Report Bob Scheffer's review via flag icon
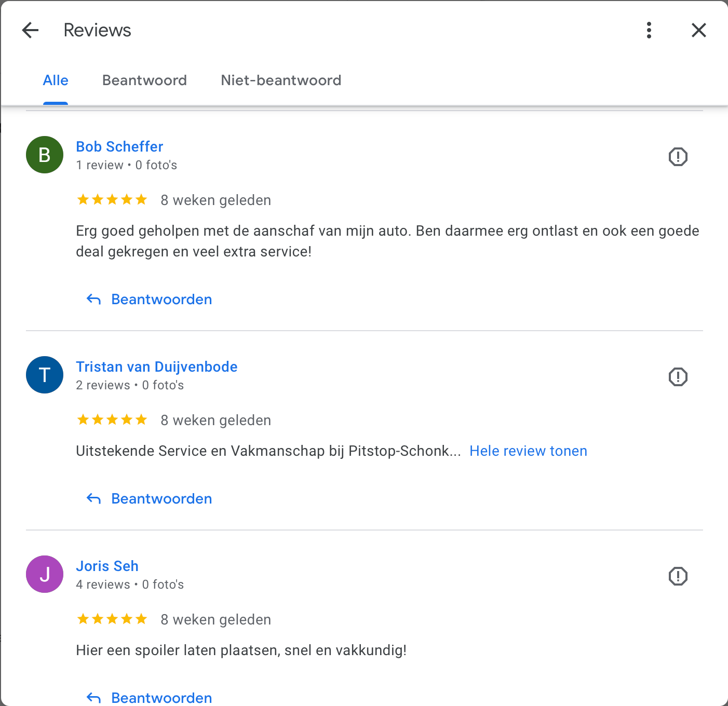728x706 pixels. click(x=678, y=157)
